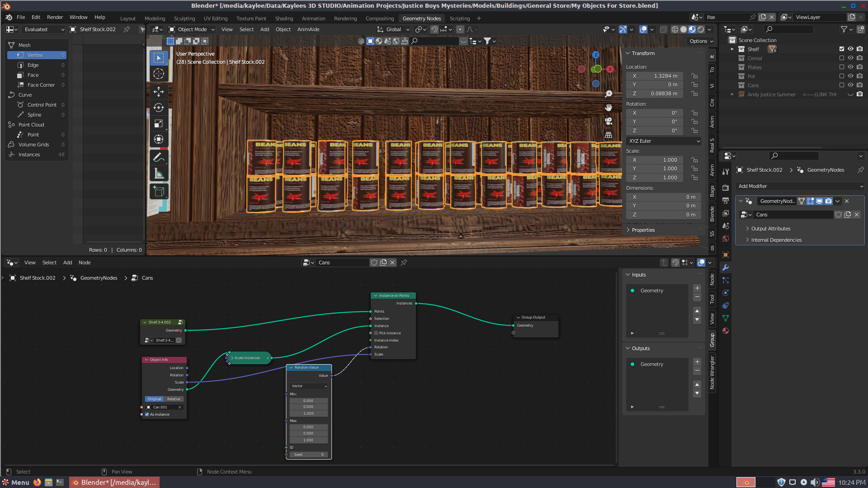Screen dimensions: 868x488
Task: Open the Material properties tab
Action: click(726, 331)
